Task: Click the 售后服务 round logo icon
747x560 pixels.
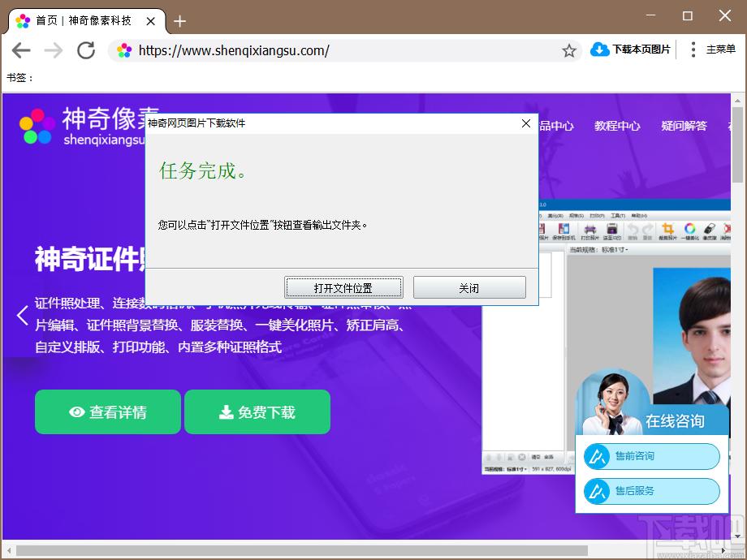Action: [x=597, y=491]
